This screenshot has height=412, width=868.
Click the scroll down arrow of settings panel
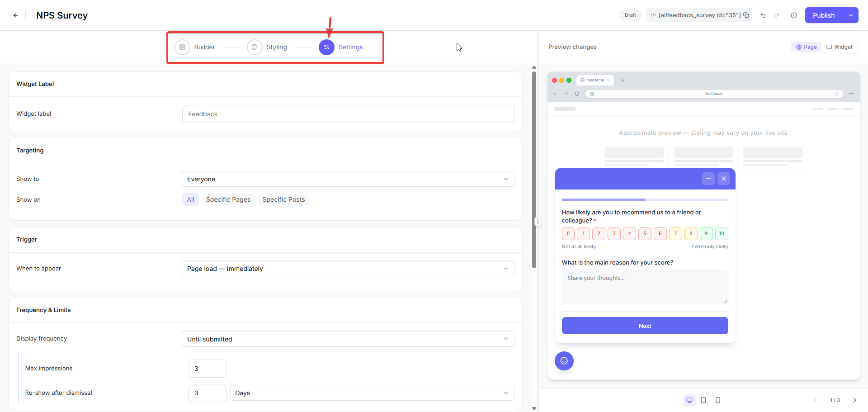pos(534,408)
